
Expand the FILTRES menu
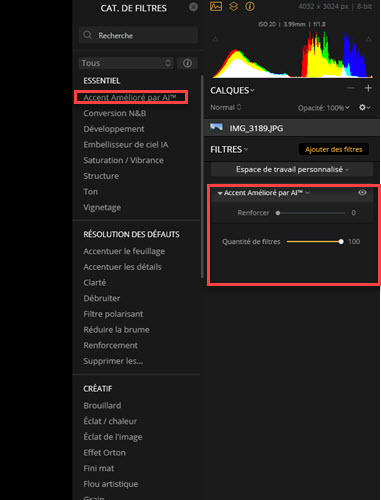click(229, 149)
